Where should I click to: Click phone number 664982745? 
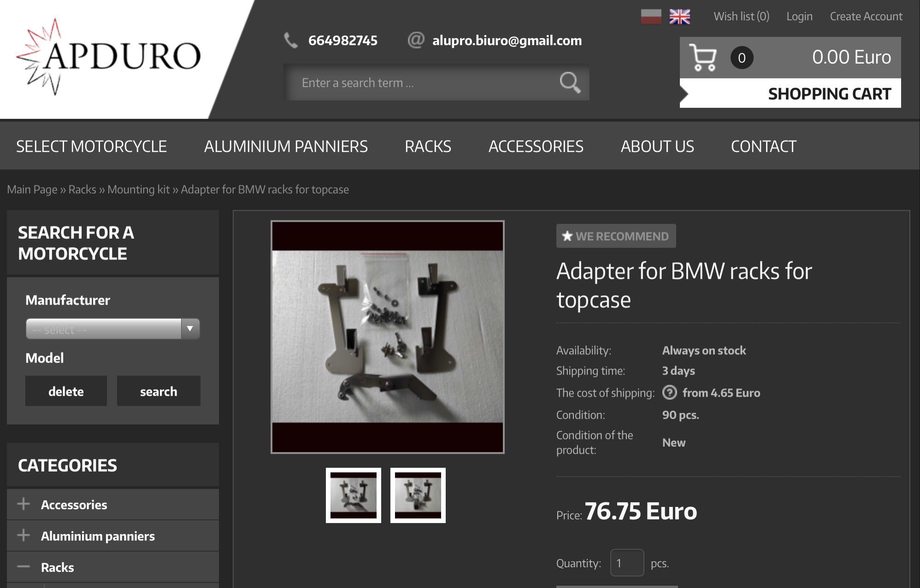click(343, 41)
